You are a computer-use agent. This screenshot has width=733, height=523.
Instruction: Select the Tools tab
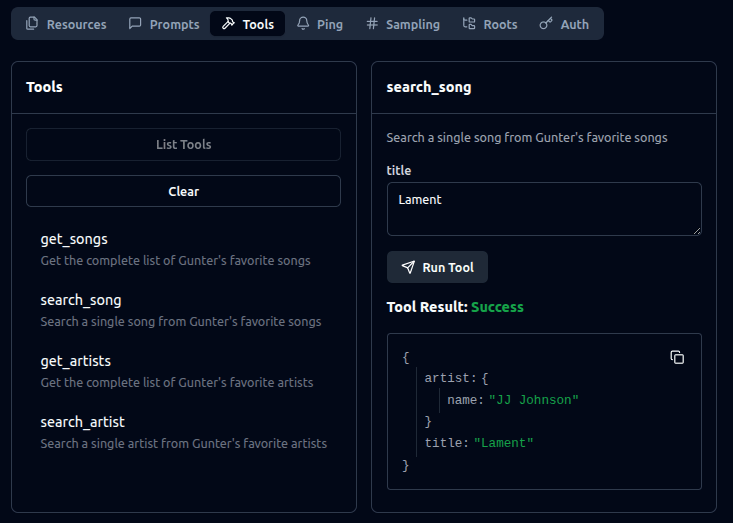pos(247,24)
